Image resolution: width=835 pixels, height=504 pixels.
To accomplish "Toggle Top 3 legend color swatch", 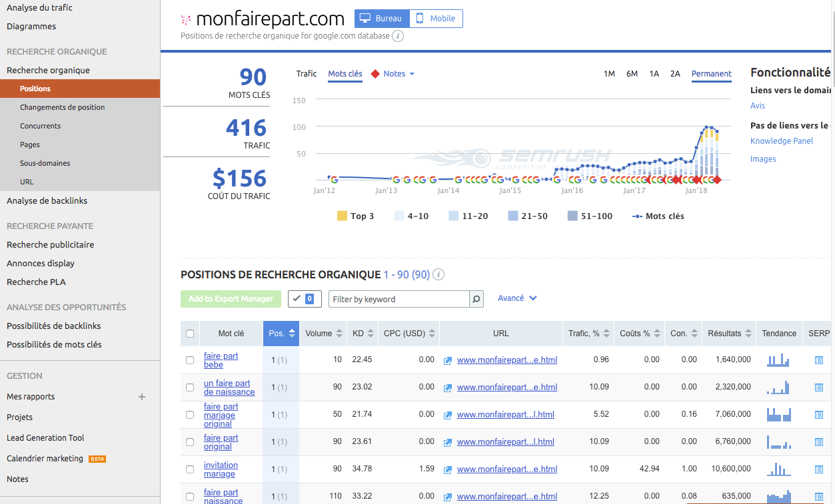I will 342,216.
